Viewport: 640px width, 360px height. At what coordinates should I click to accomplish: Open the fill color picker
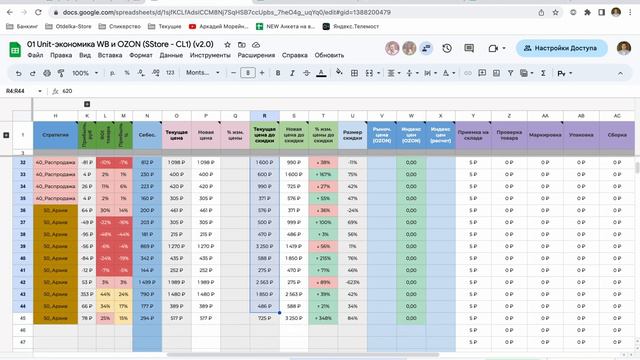[339, 73]
